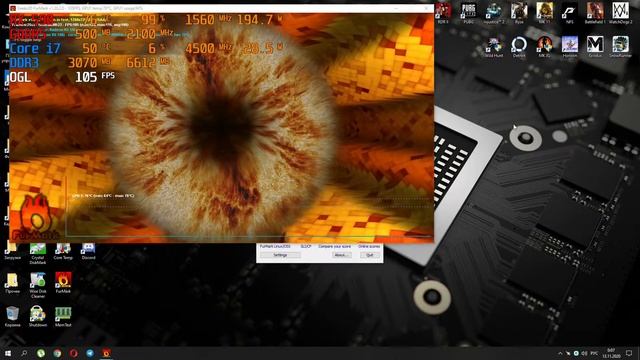Open the Прочее folder on desktop
This screenshot has width=640, height=360.
pyautogui.click(x=12, y=282)
